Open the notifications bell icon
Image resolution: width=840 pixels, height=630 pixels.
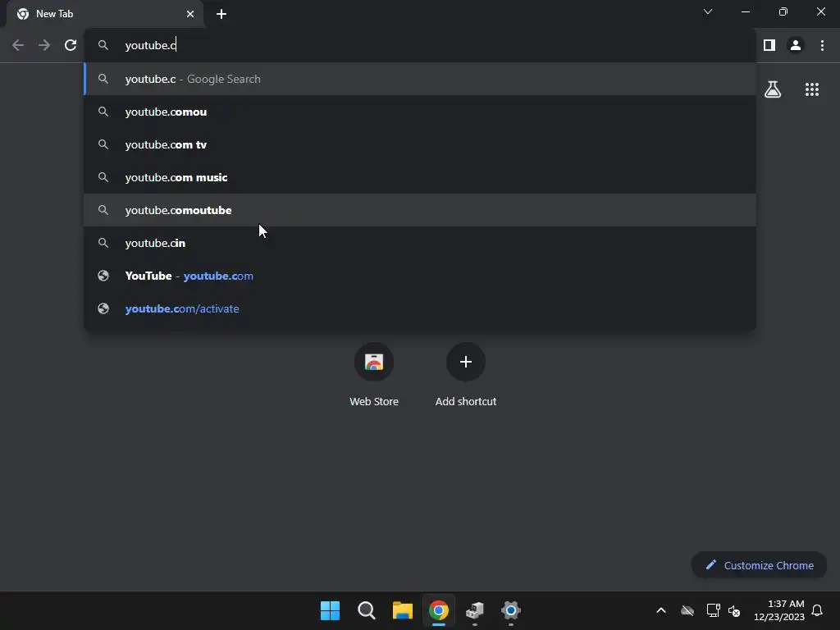point(817,610)
